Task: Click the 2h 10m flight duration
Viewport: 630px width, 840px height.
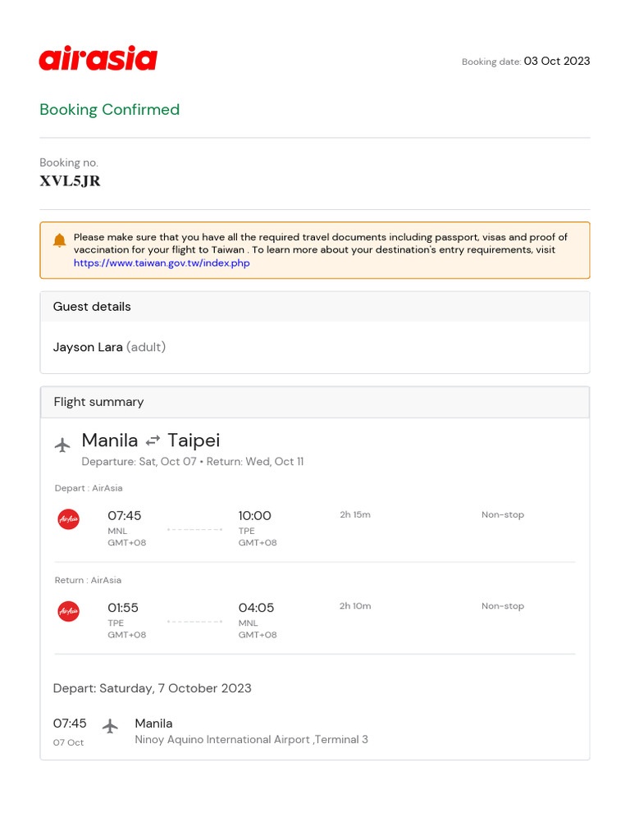Action: click(x=355, y=606)
